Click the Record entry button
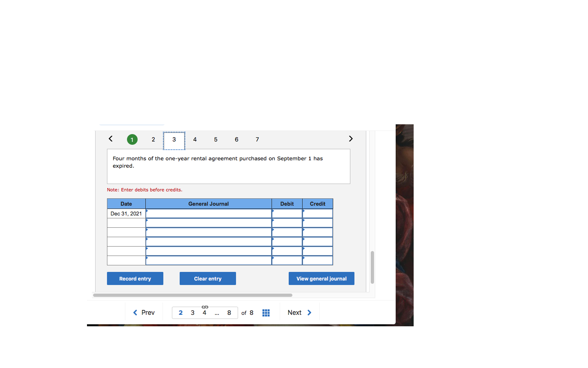This screenshot has height=368, width=588. coord(135,278)
